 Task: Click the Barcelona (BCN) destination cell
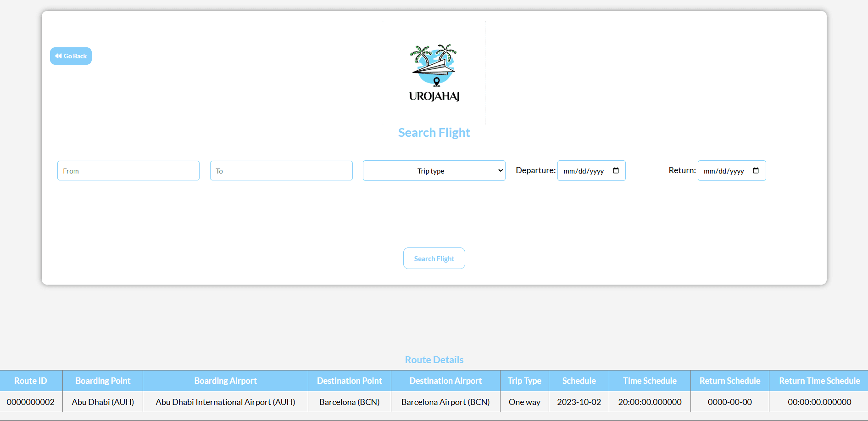click(349, 402)
